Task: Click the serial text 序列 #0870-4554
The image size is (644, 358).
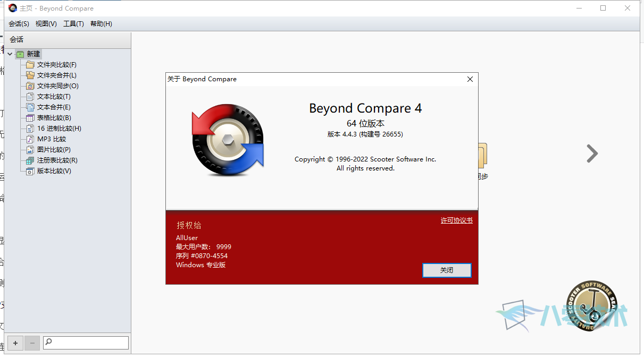Action: [202, 256]
